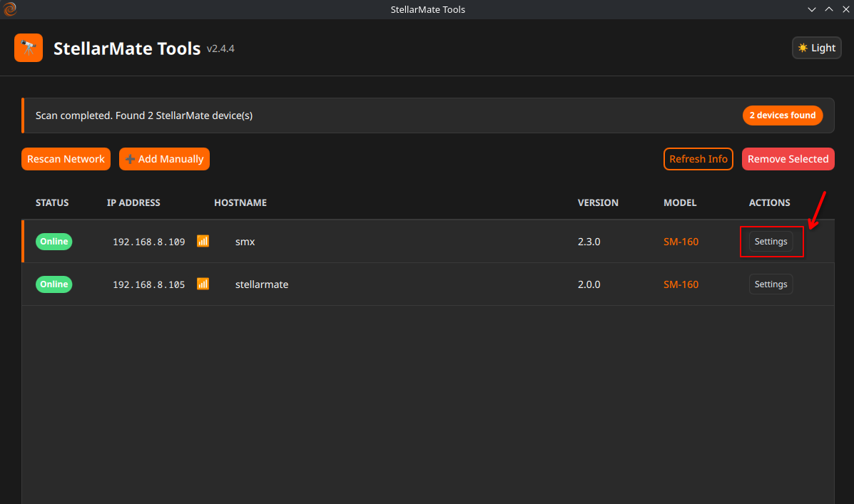
Task: Open Settings for smx device
Action: [771, 242]
